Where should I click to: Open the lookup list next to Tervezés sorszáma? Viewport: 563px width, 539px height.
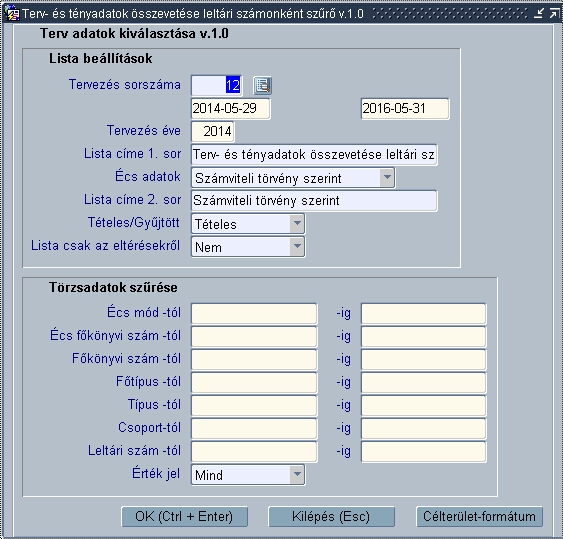pyautogui.click(x=262, y=85)
